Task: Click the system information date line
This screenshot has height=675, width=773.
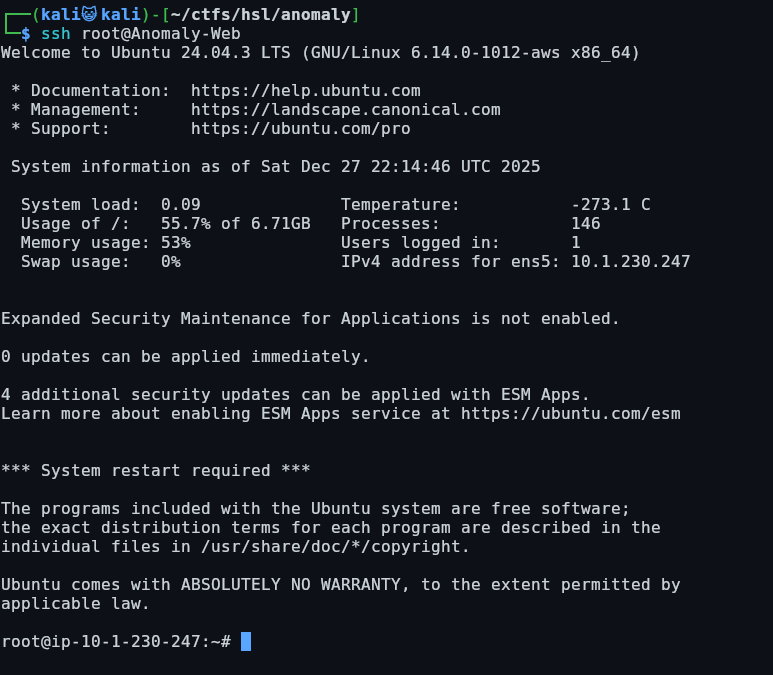Action: 275,166
